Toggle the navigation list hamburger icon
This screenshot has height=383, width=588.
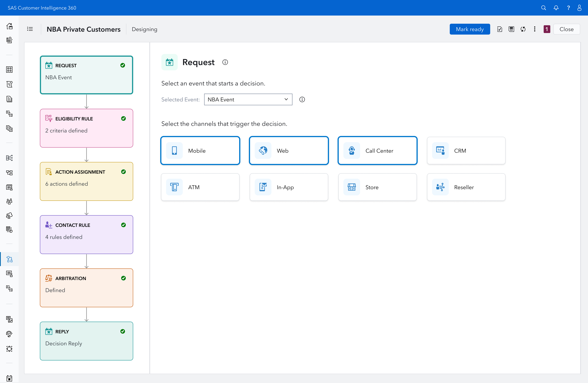tap(30, 29)
